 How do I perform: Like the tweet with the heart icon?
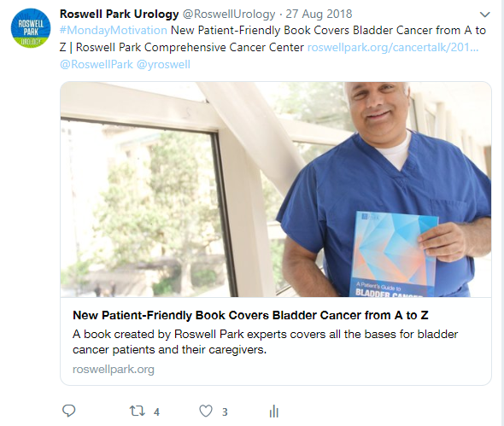click(x=206, y=411)
